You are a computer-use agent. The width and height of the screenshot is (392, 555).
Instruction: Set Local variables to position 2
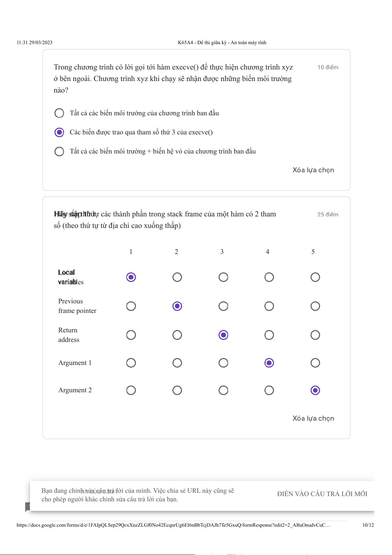pyautogui.click(x=177, y=277)
